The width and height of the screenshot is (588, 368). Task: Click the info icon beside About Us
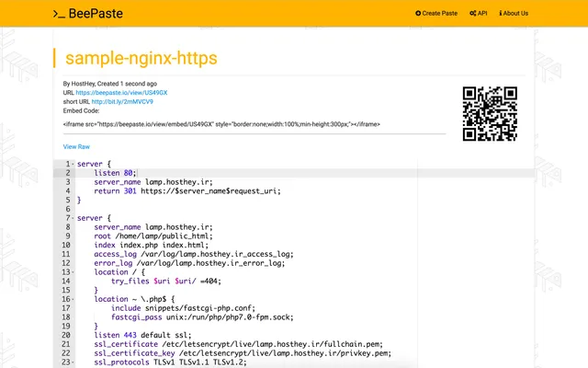501,13
